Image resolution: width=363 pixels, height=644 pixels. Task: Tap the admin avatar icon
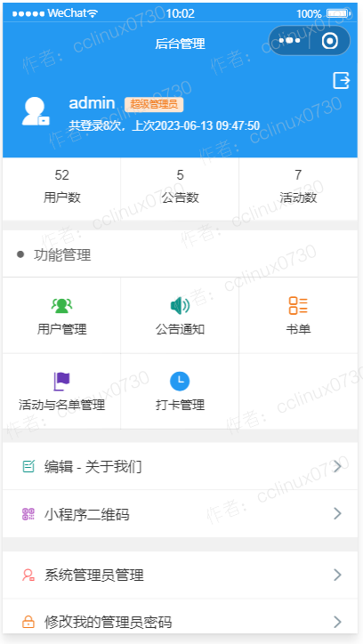click(x=36, y=111)
